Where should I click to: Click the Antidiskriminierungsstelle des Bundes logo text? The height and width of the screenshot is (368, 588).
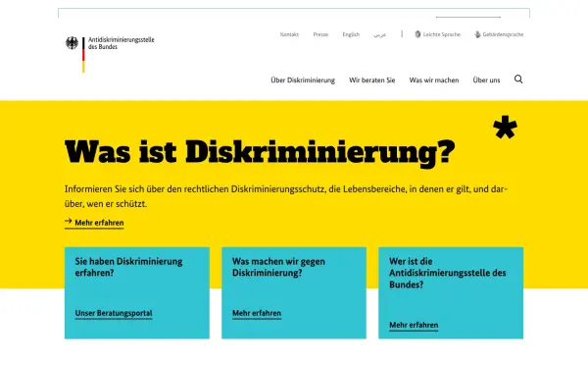(x=122, y=43)
